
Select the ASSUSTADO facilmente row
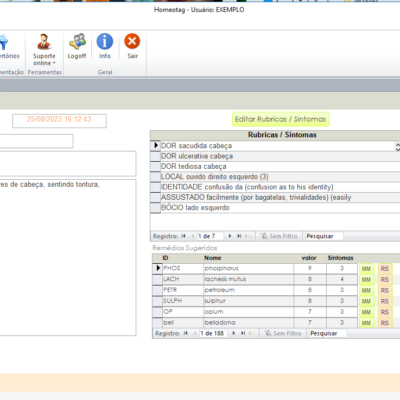coord(280,197)
